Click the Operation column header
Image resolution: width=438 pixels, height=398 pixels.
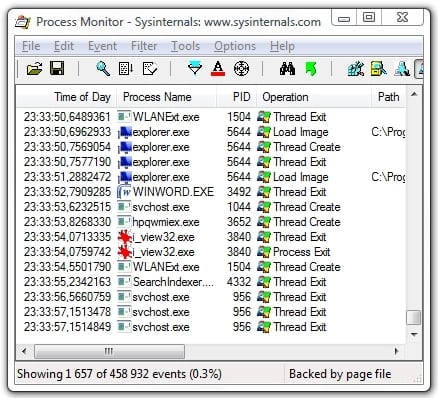(x=314, y=97)
